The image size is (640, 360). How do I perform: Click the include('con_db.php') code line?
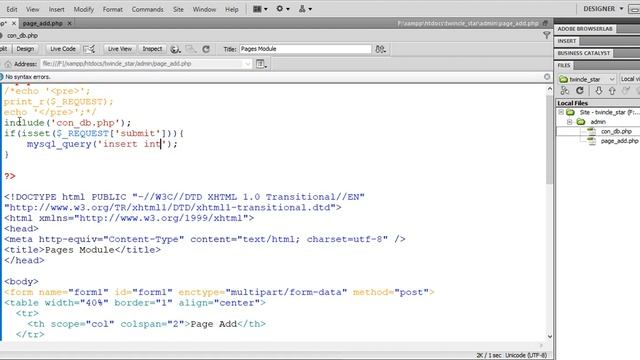[68, 123]
